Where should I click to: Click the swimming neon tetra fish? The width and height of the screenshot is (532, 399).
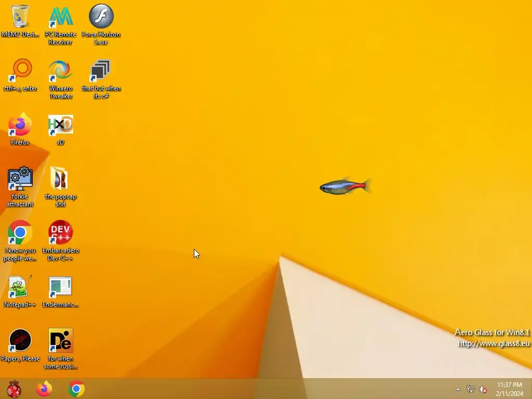pos(345,187)
